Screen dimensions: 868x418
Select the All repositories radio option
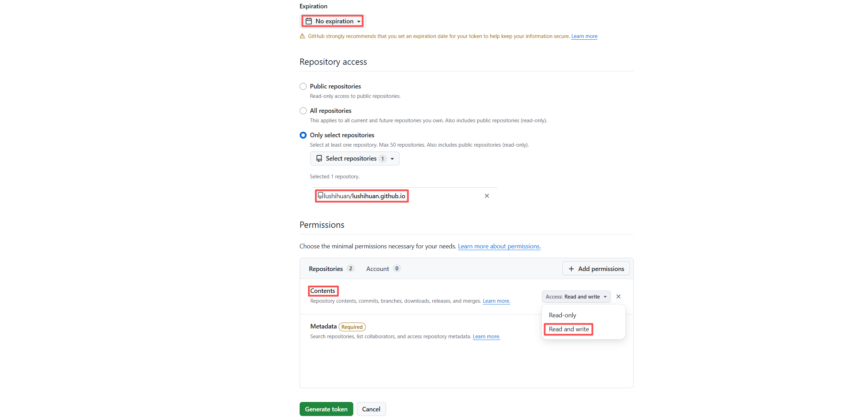pos(303,111)
